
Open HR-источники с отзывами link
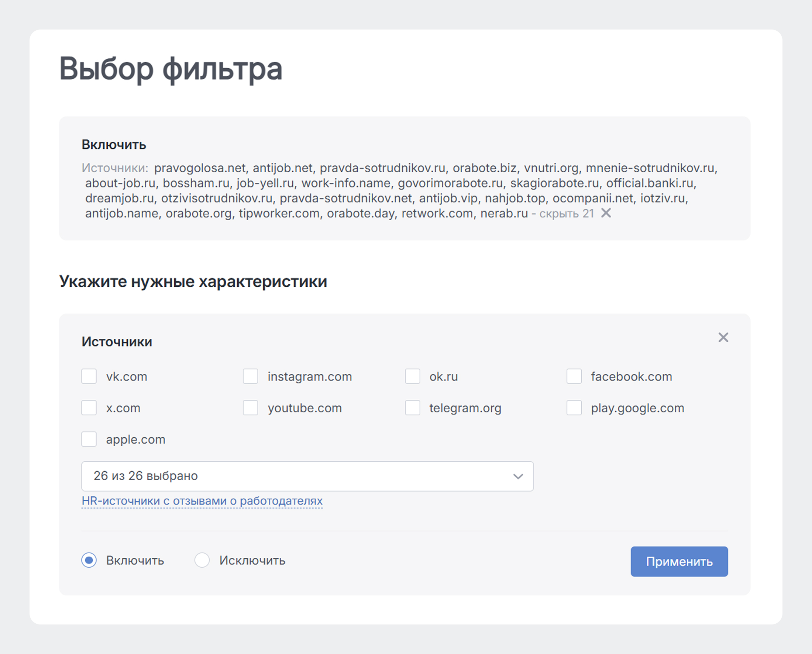202,501
